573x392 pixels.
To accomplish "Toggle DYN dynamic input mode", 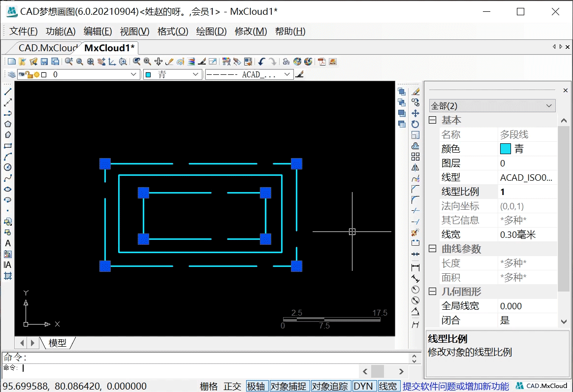I will click(x=364, y=386).
